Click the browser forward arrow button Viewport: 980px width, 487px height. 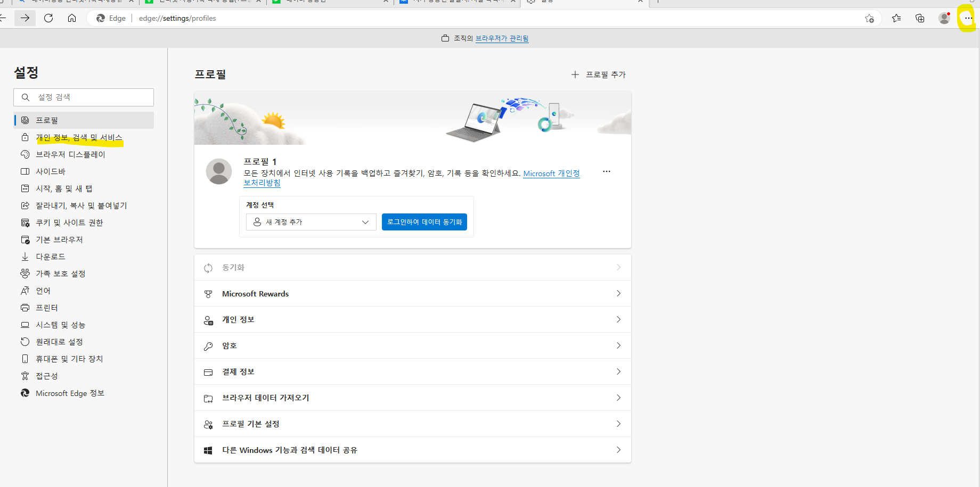click(25, 18)
